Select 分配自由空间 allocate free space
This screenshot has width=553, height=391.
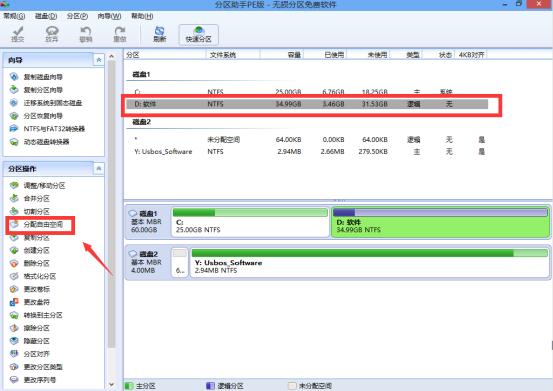[x=36, y=225]
